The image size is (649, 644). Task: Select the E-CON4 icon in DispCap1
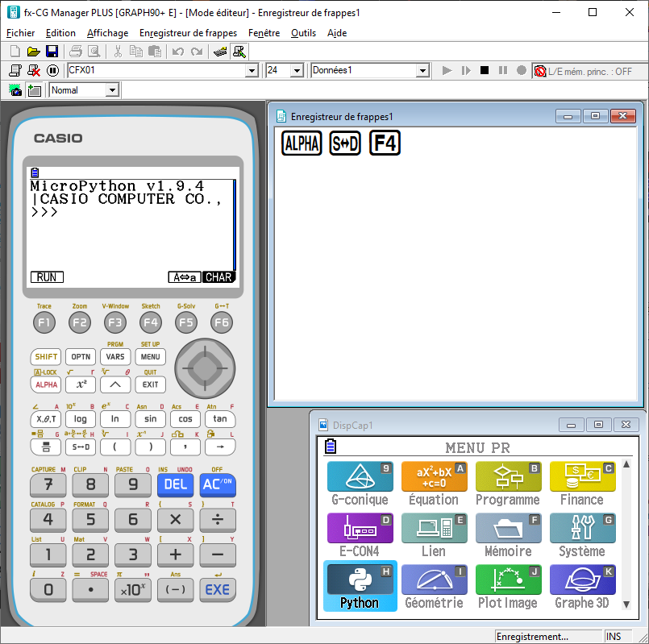tap(360, 535)
